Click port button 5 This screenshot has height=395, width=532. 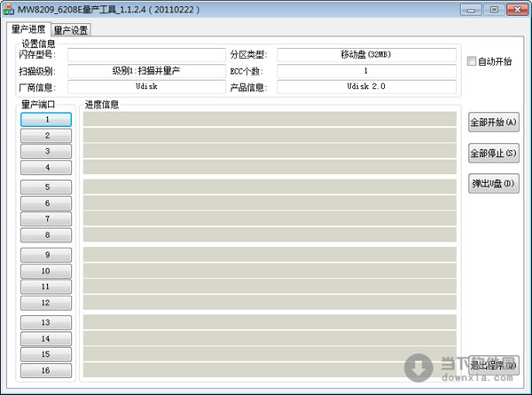46,187
